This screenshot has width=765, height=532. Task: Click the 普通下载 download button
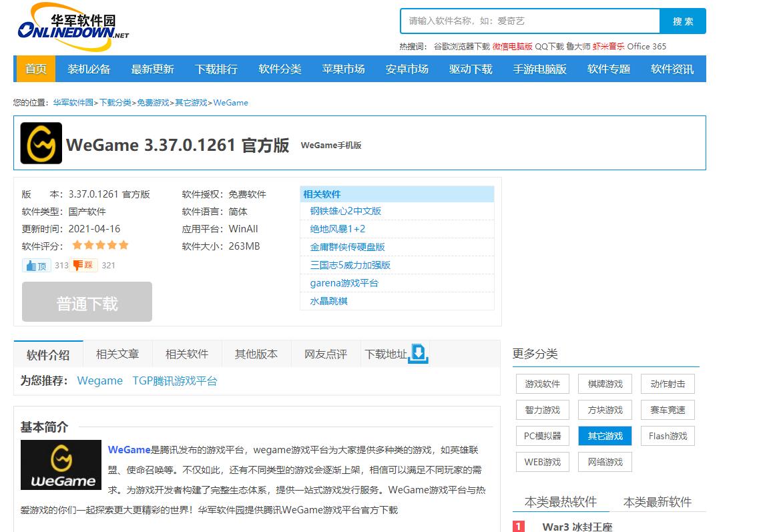(x=87, y=301)
